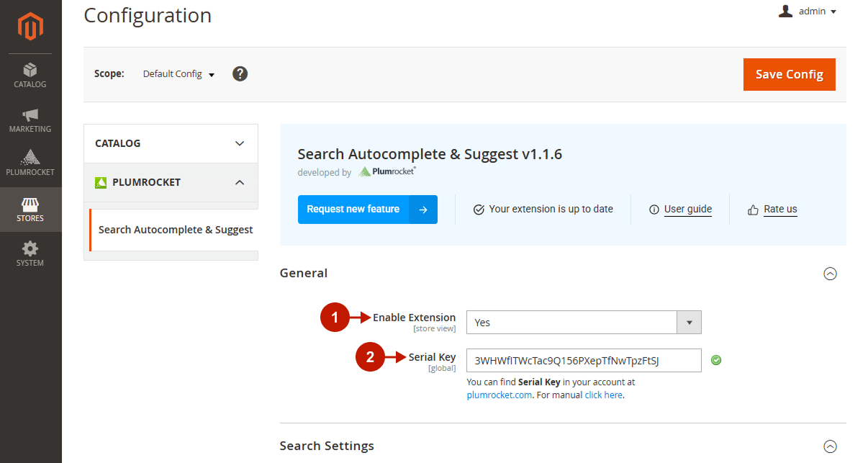Click the Request new feature button
Image resolution: width=868 pixels, height=463 pixels.
click(368, 210)
